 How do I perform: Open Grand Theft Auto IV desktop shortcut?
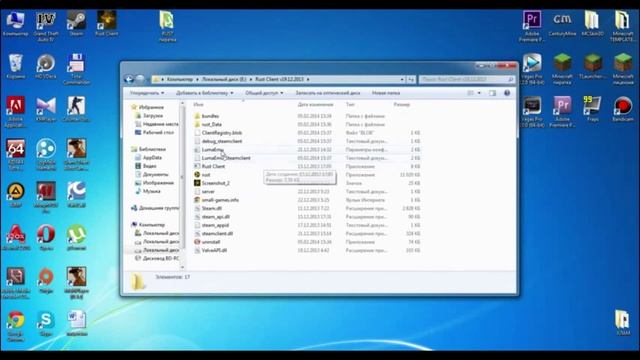(46, 26)
